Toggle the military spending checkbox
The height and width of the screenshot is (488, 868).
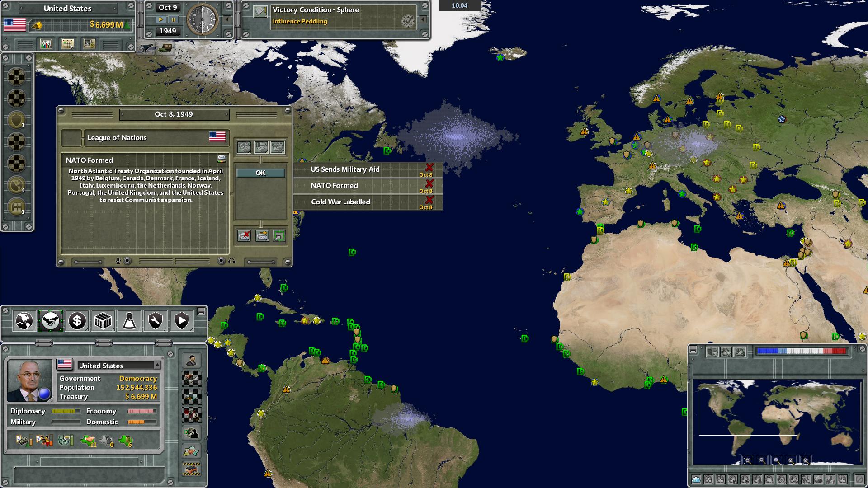(21, 440)
